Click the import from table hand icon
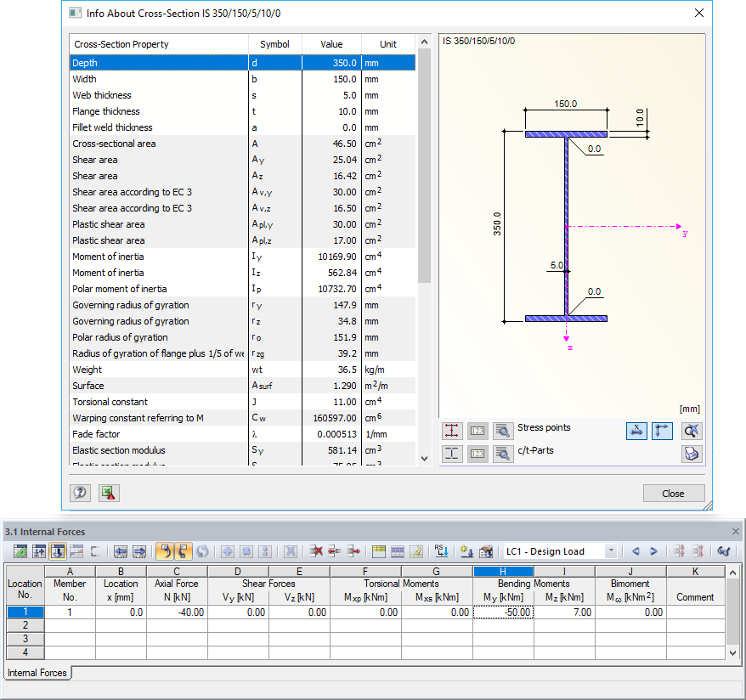The width and height of the screenshot is (746, 700). pyautogui.click(x=486, y=551)
